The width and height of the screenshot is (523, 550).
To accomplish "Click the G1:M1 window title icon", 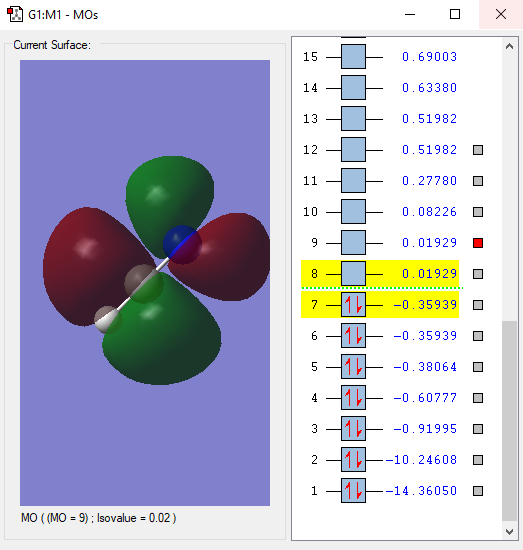I will [15, 14].
